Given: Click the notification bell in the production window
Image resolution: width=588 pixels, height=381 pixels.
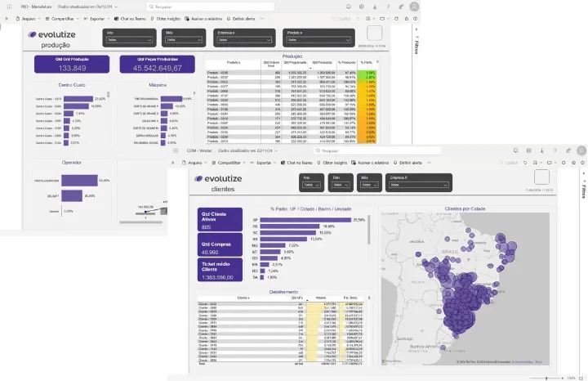Looking at the screenshot, I should (x=349, y=7).
